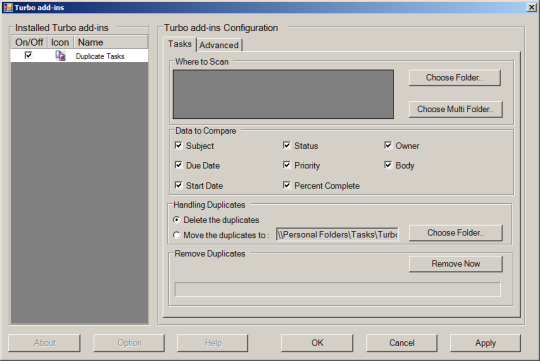Screen dimensions: 540x361
Task: Click the On/Off column header
Action: pos(29,42)
